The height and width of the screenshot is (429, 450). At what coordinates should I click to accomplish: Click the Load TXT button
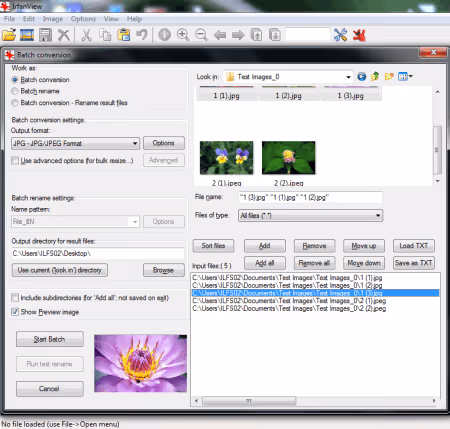click(414, 246)
